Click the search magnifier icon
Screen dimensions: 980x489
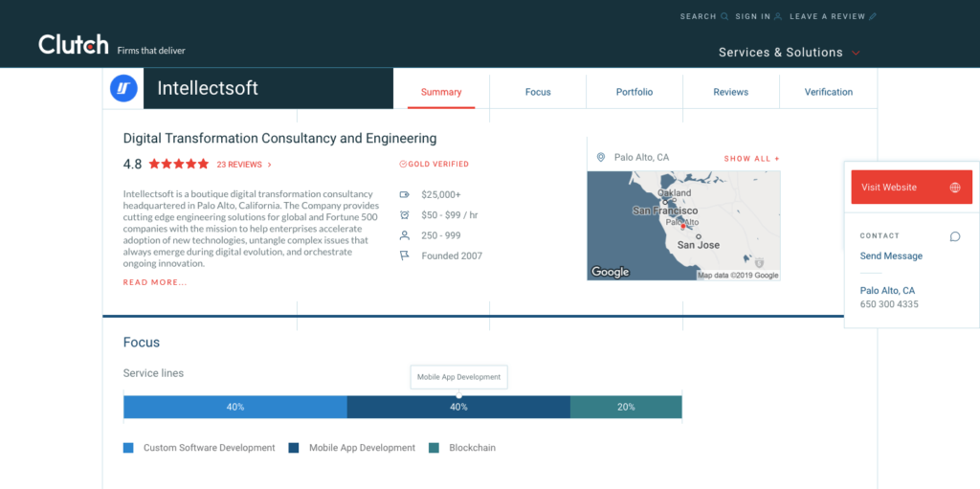(724, 17)
